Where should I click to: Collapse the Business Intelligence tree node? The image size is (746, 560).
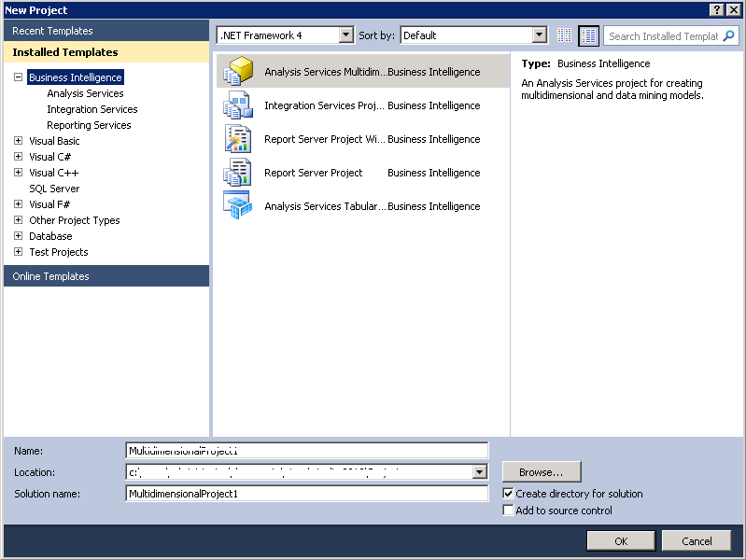19,77
